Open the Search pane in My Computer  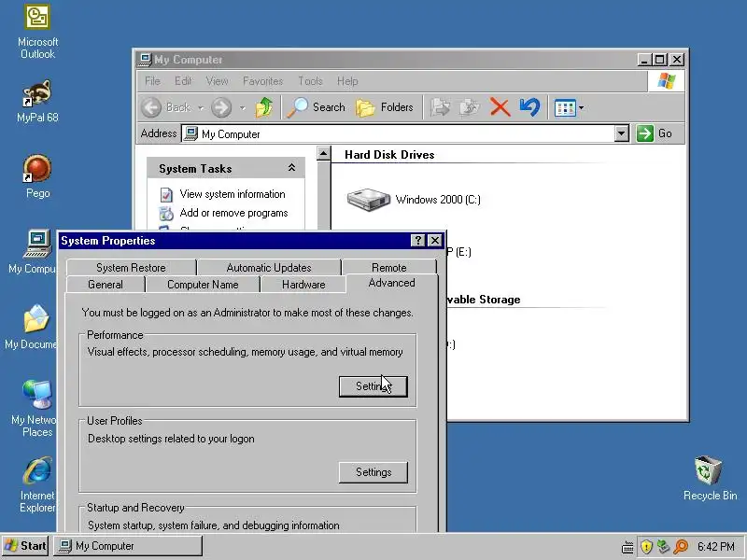coord(317,107)
